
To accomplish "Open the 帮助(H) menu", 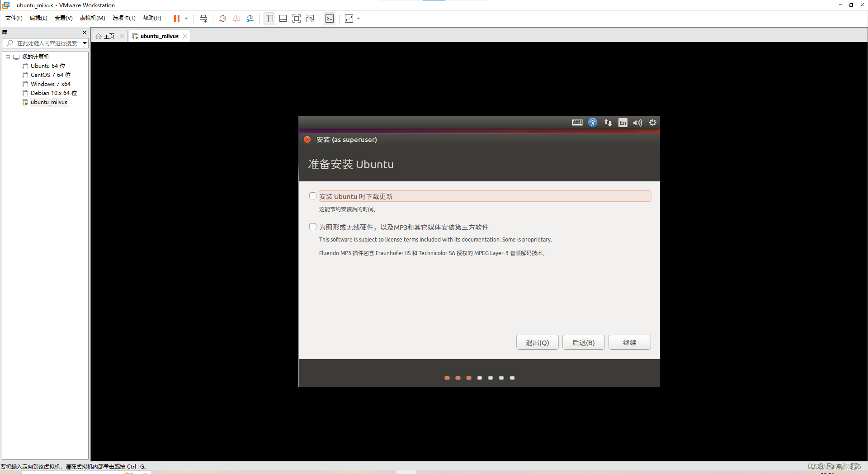I will click(152, 18).
